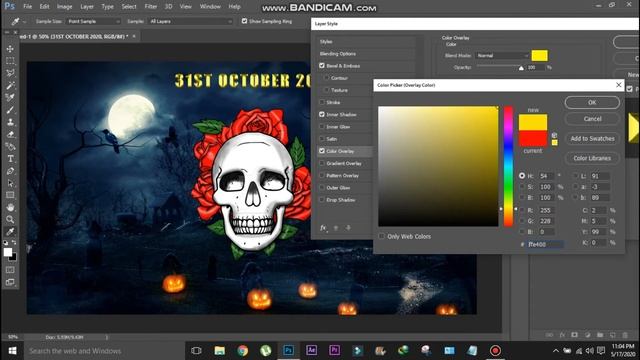Select the R red radio button

pos(522,210)
